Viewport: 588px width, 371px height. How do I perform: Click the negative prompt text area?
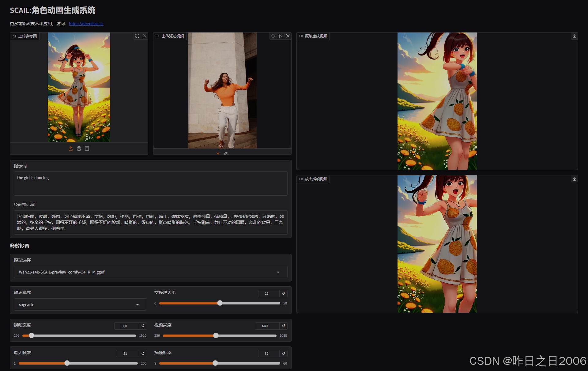150,222
